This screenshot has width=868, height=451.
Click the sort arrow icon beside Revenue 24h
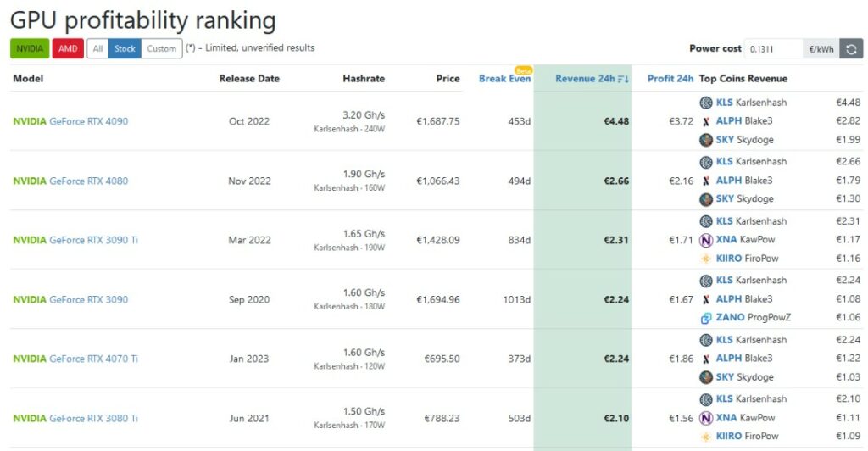(x=623, y=79)
